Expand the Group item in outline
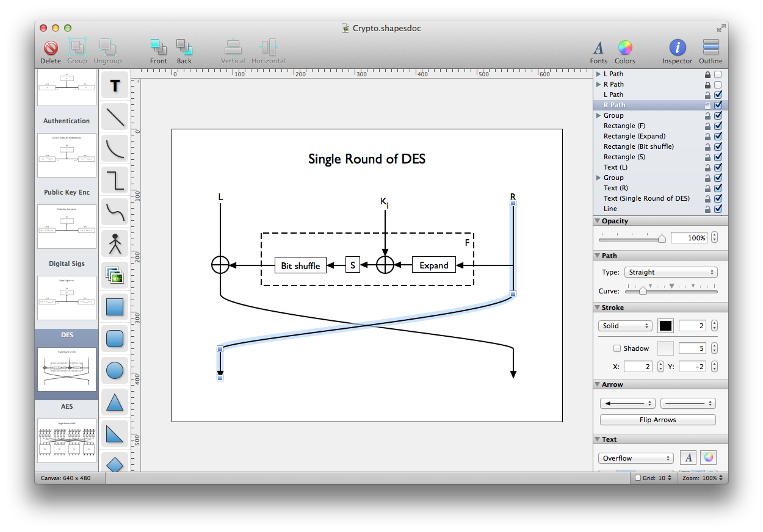763x532 pixels. 598,115
